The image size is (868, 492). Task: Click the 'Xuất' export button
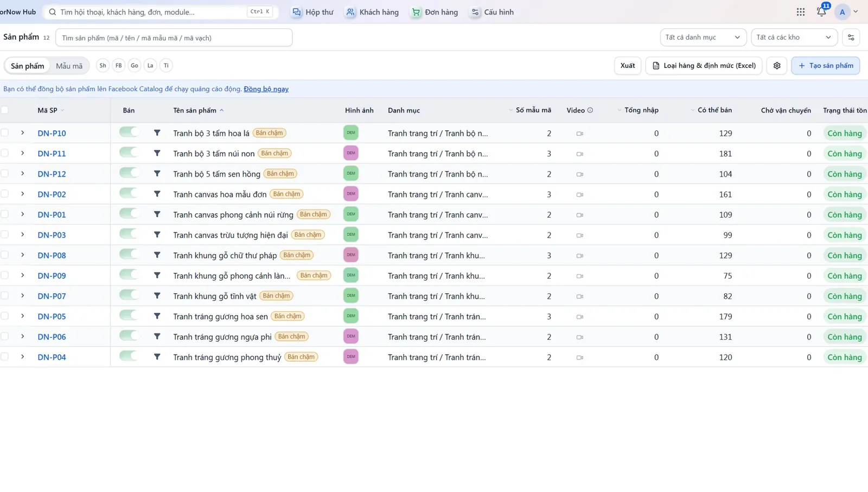[x=628, y=66]
